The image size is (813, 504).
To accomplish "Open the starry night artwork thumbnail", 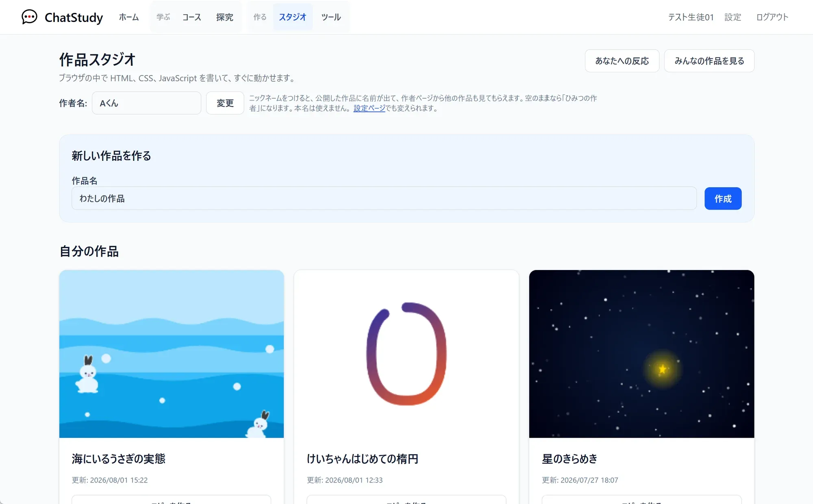I will point(641,354).
